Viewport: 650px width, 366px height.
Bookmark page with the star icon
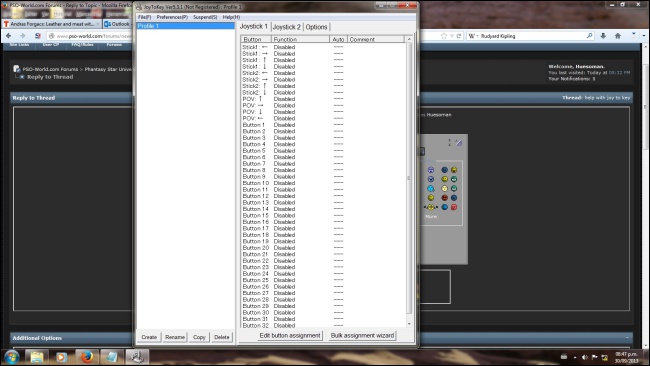click(444, 36)
